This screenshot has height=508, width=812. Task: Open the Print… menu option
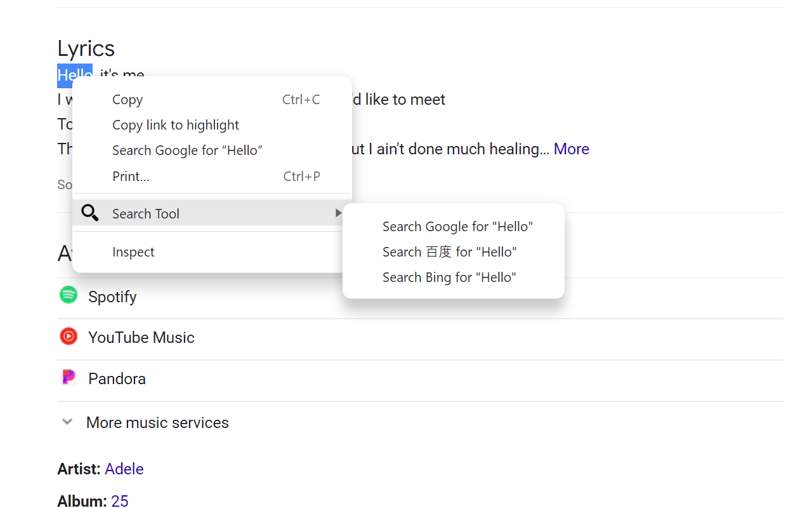point(131,177)
